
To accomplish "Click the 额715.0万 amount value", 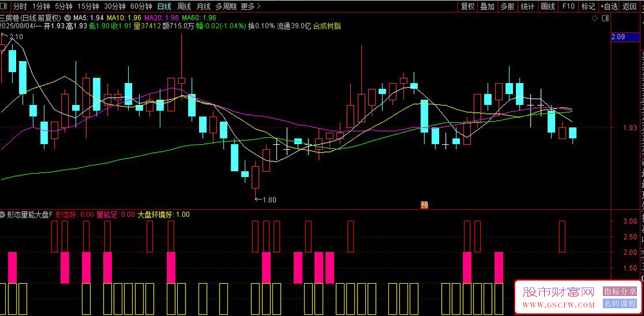I will pyautogui.click(x=178, y=26).
